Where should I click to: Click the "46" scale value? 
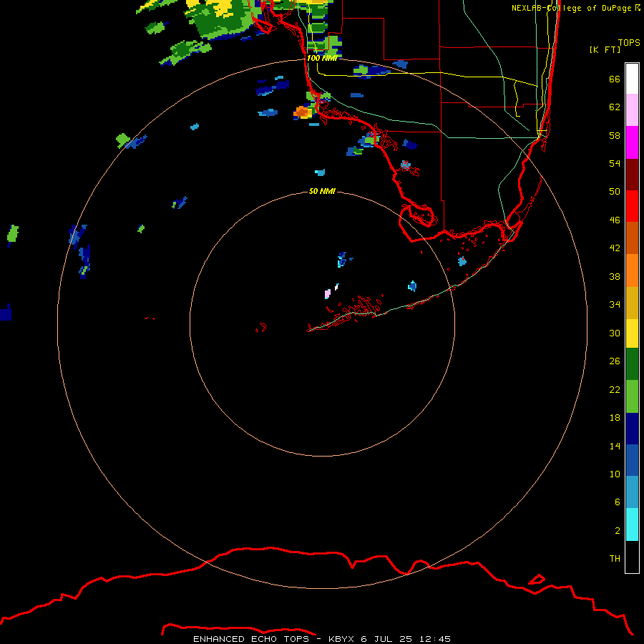(x=615, y=220)
